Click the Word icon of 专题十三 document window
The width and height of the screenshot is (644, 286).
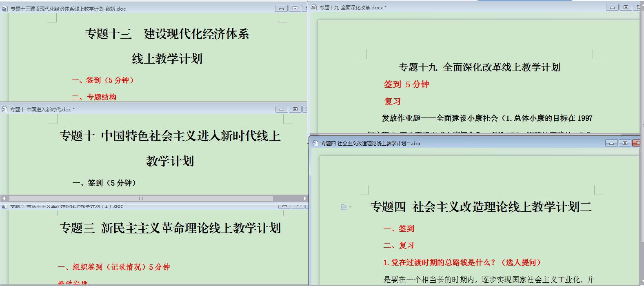tap(5, 9)
